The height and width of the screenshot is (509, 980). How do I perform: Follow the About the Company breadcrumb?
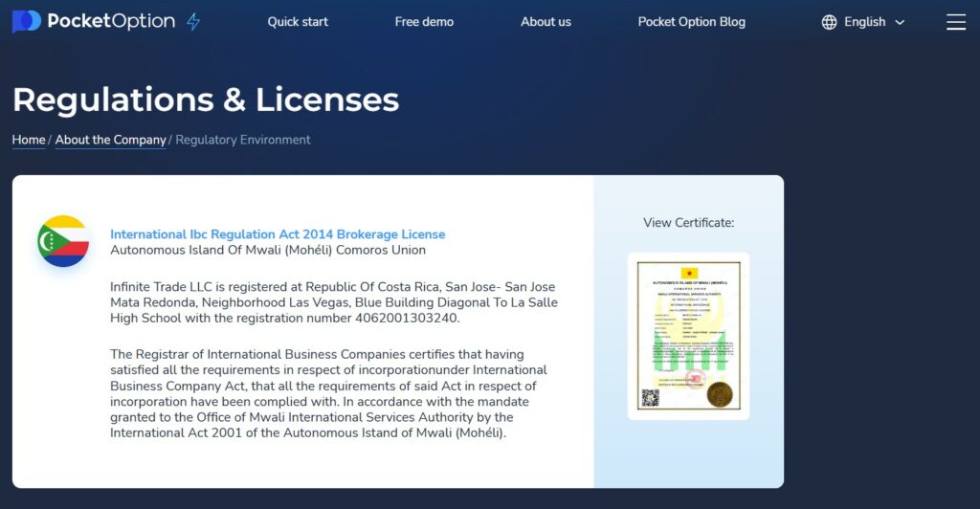(111, 140)
